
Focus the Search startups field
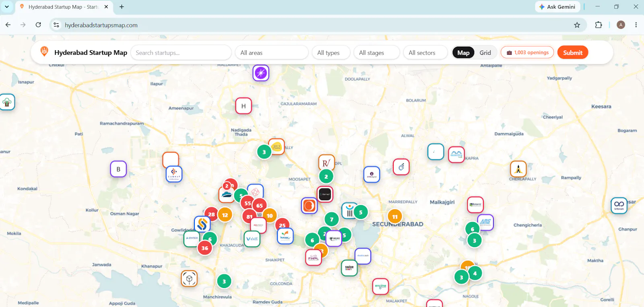tap(181, 52)
